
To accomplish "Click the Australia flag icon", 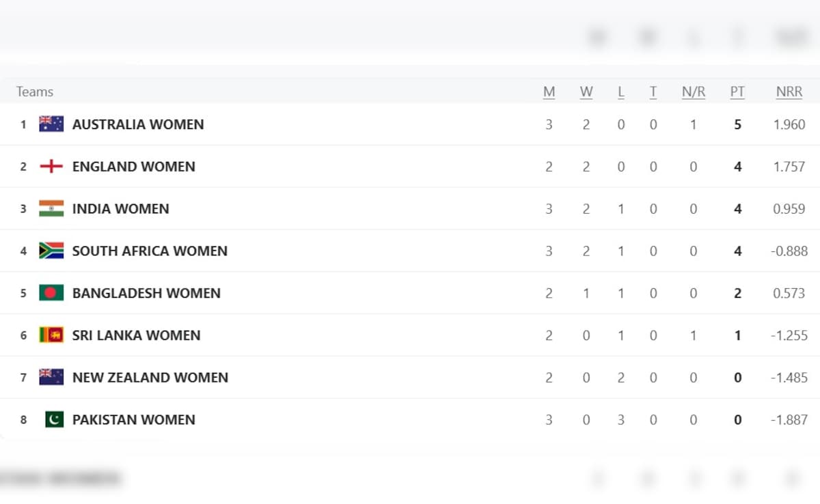I will click(x=51, y=124).
